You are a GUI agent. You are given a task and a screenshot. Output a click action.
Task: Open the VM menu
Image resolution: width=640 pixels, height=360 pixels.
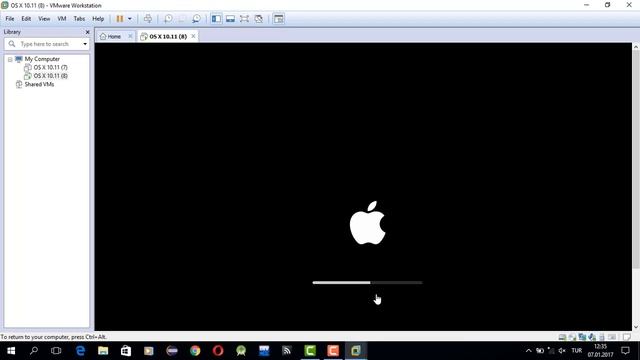point(62,19)
